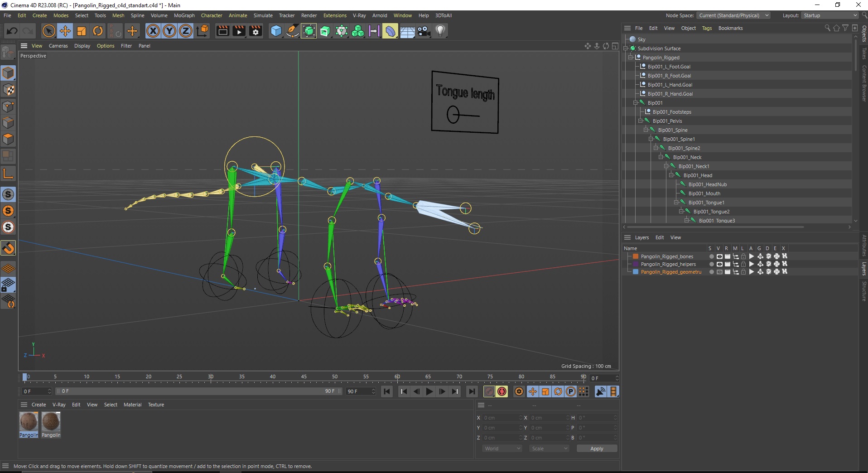Click Render View clapperboard icon
This screenshot has width=868, height=473.
point(222,31)
